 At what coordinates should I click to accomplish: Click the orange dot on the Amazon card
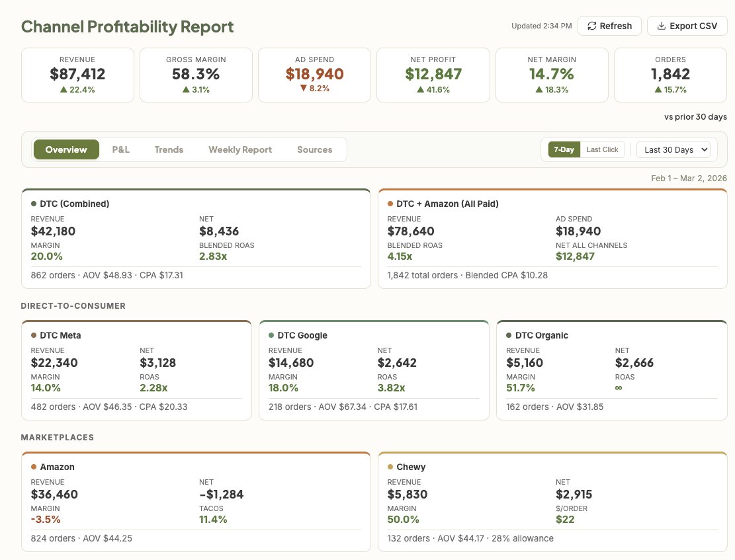coord(34,467)
